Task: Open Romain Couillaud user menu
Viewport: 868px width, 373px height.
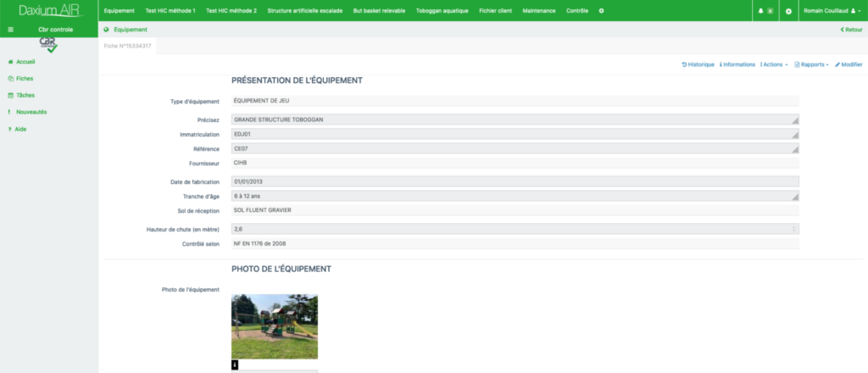Action: (832, 11)
